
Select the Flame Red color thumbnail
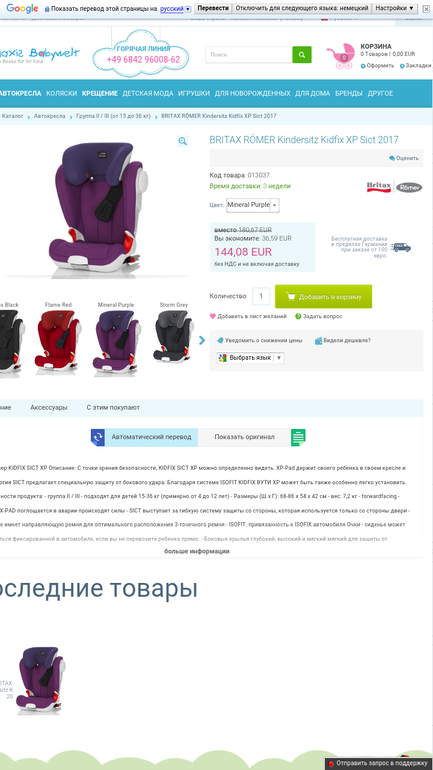click(x=58, y=338)
